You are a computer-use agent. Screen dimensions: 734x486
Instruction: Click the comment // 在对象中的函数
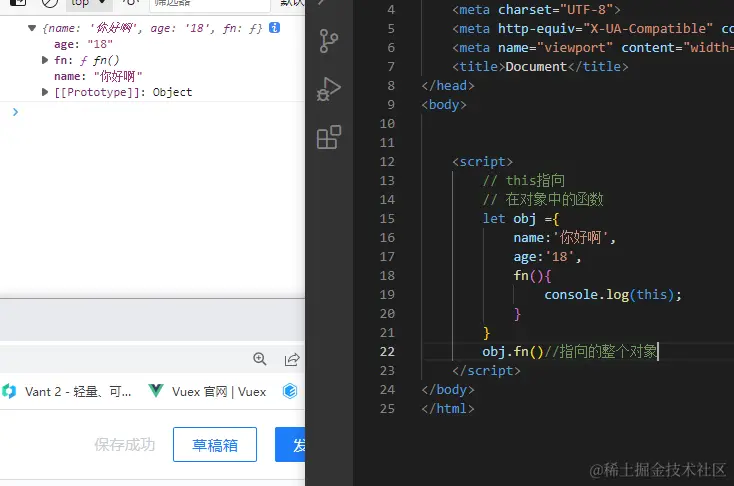point(543,199)
